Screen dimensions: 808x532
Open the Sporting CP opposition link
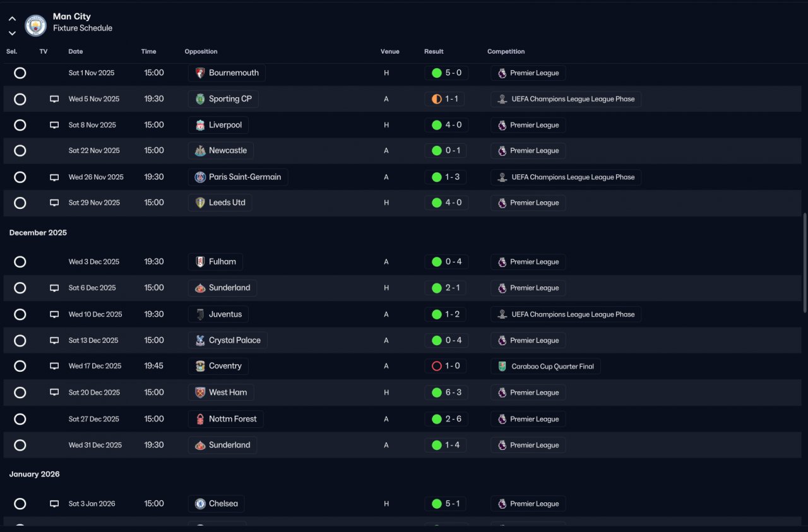coord(223,99)
